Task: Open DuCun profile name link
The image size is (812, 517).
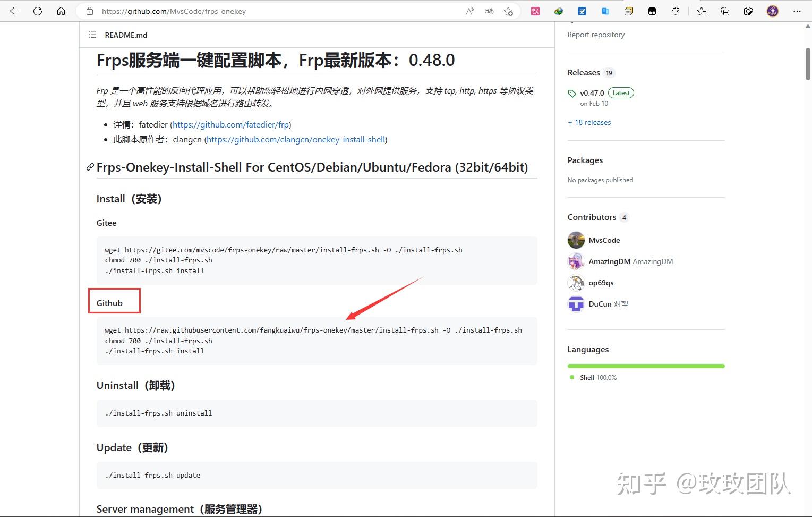Action: pyautogui.click(x=600, y=304)
